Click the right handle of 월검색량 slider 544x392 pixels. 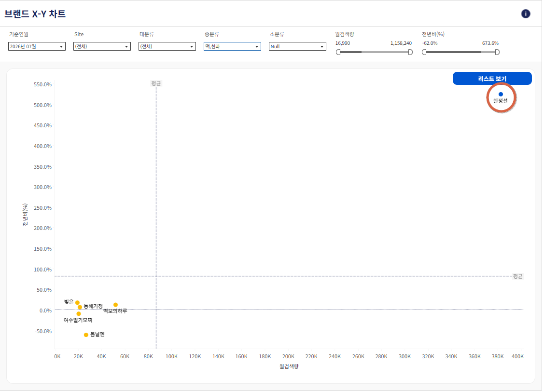coord(410,52)
